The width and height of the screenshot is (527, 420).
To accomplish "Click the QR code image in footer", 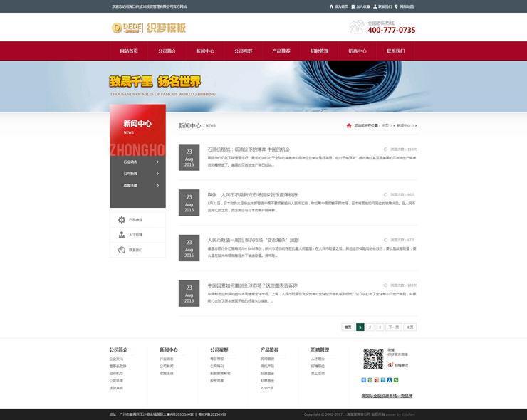I will point(372,359).
